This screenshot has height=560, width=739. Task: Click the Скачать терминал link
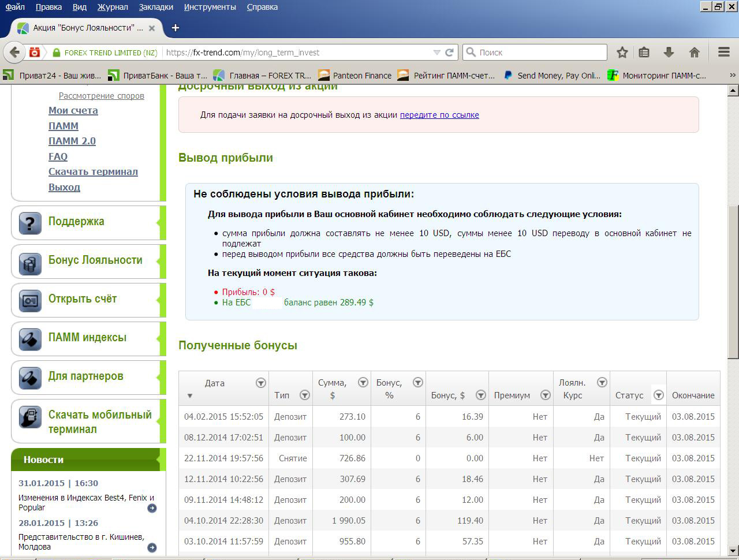(93, 172)
